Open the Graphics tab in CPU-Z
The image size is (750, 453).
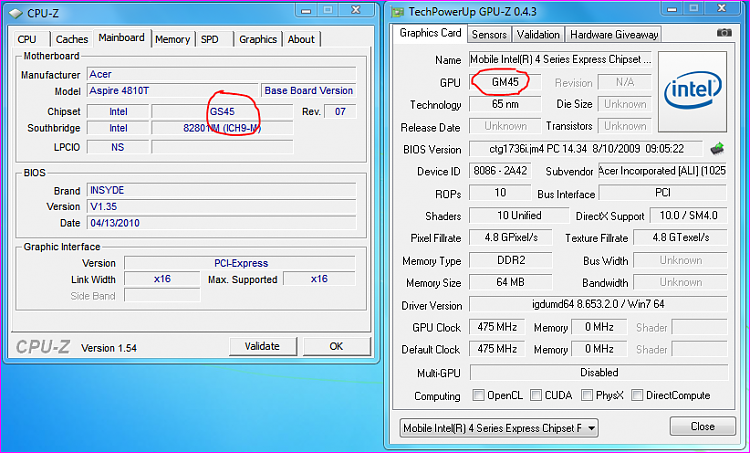coord(258,39)
